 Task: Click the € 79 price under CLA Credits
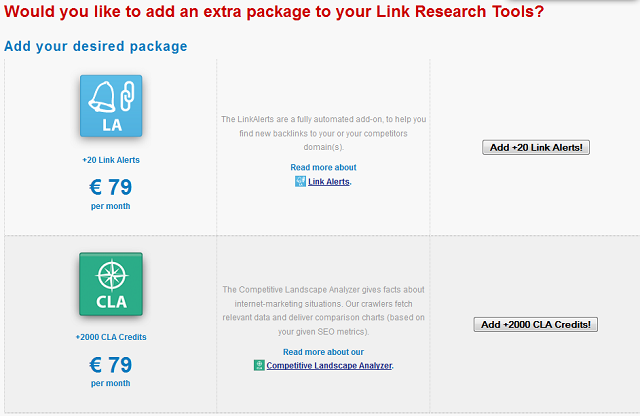(x=111, y=365)
